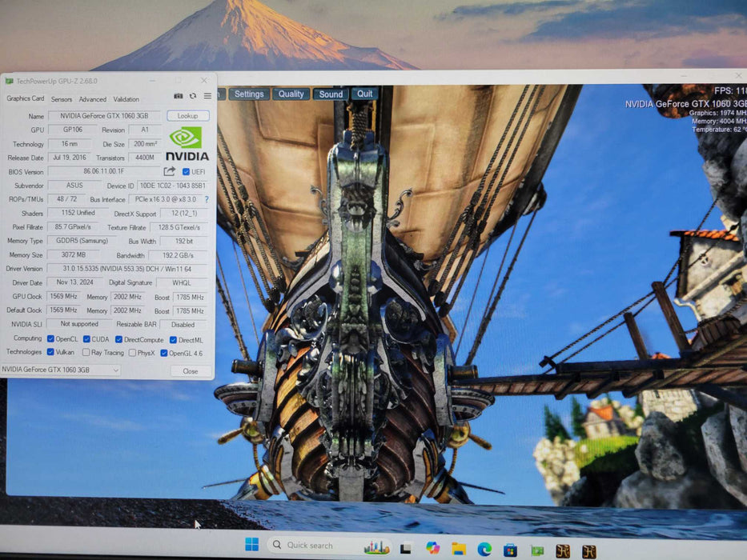Toggle the Ray Tracing checkbox
Screen dimensions: 747x560
[86, 352]
